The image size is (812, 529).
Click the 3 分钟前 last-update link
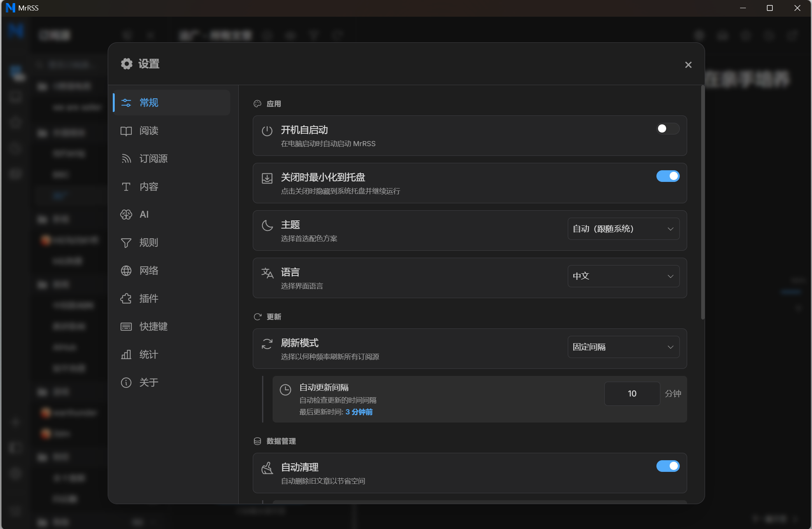coord(359,412)
